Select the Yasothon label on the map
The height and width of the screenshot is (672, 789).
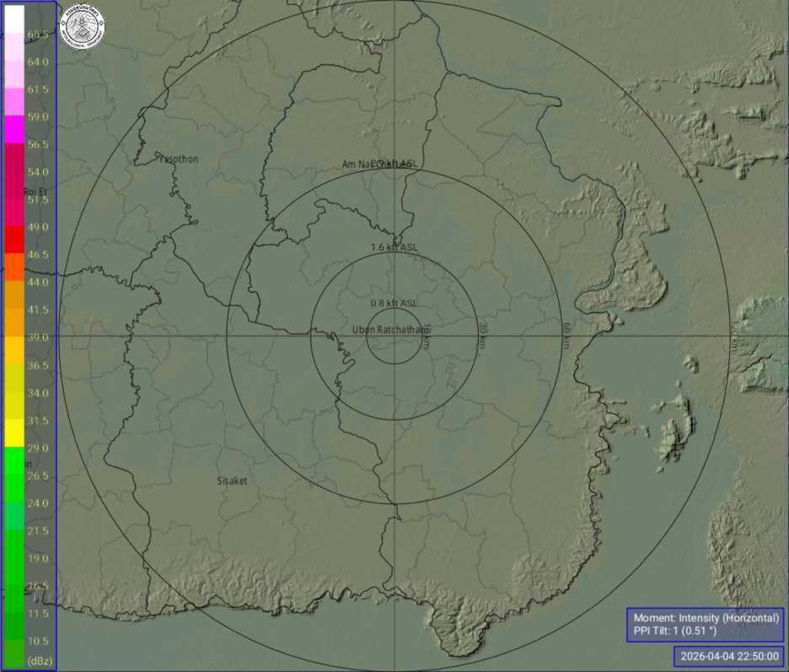179,159
